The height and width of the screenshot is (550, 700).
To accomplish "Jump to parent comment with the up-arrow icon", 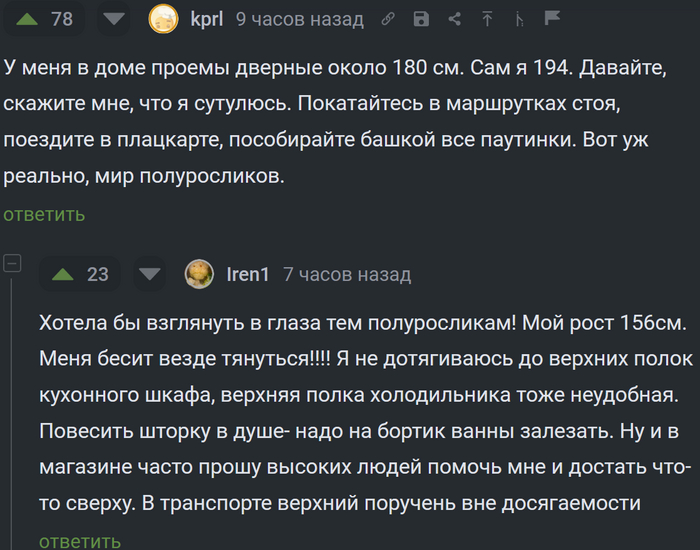I will coord(487,19).
